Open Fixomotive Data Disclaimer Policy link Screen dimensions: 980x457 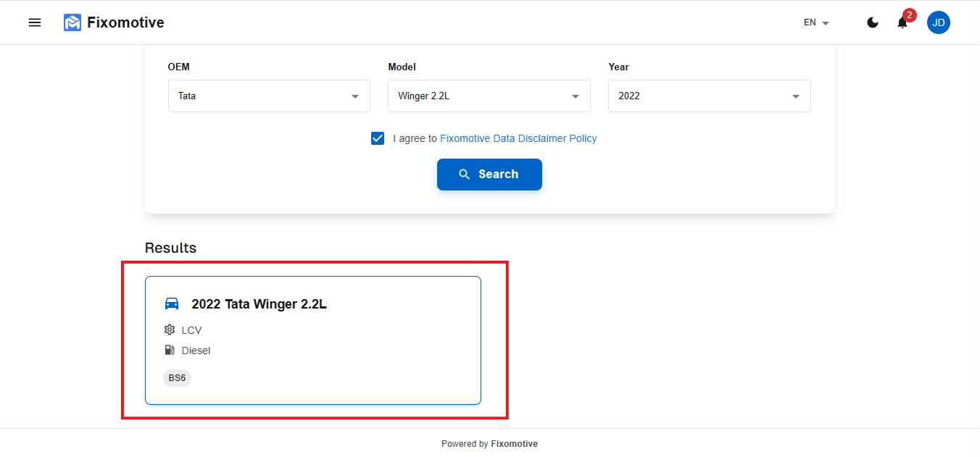click(x=518, y=138)
